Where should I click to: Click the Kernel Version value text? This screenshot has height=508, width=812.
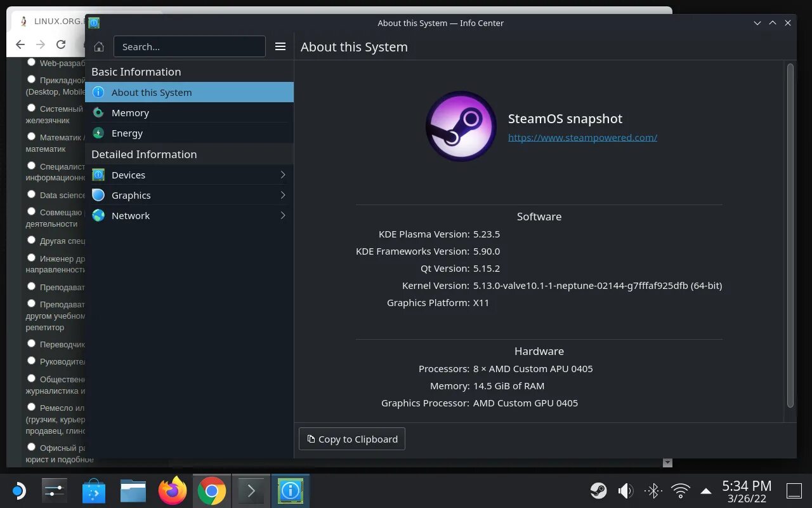598,286
